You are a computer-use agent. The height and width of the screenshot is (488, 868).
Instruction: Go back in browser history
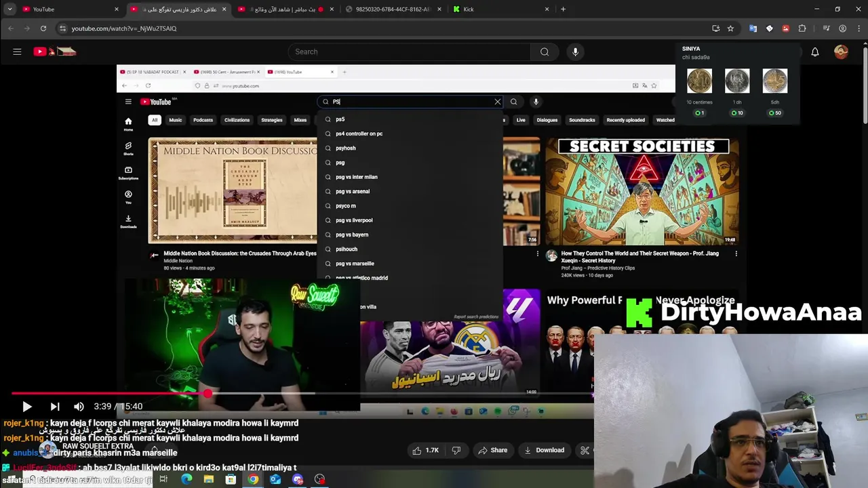pyautogui.click(x=11, y=28)
